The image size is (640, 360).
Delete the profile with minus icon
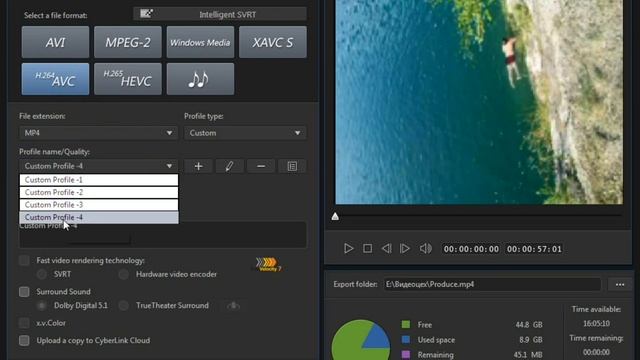(261, 166)
